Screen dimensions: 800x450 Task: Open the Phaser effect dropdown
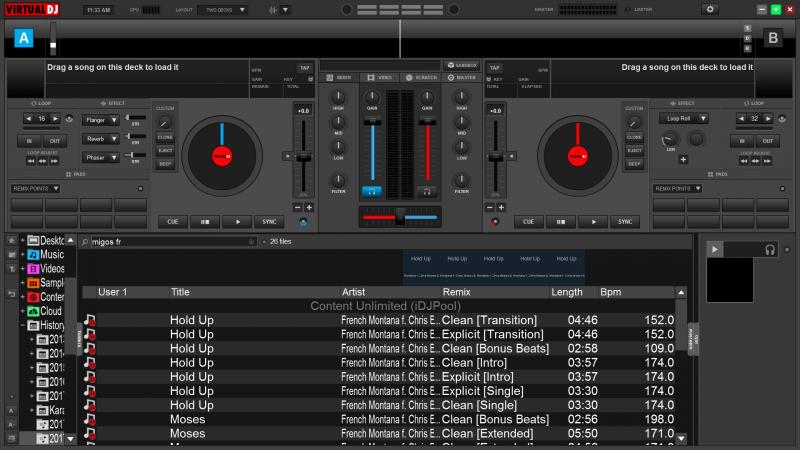pyautogui.click(x=101, y=158)
